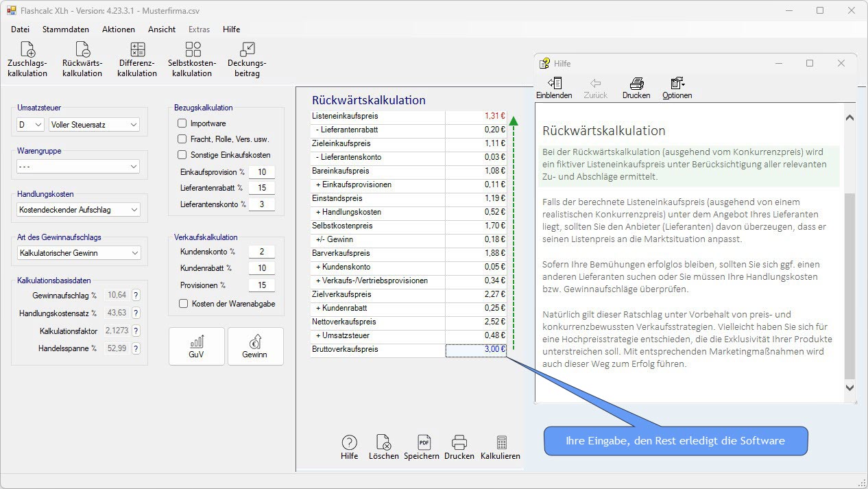This screenshot has width=868, height=489.
Task: Open the Differenzkalkulation calculator
Action: [137, 58]
